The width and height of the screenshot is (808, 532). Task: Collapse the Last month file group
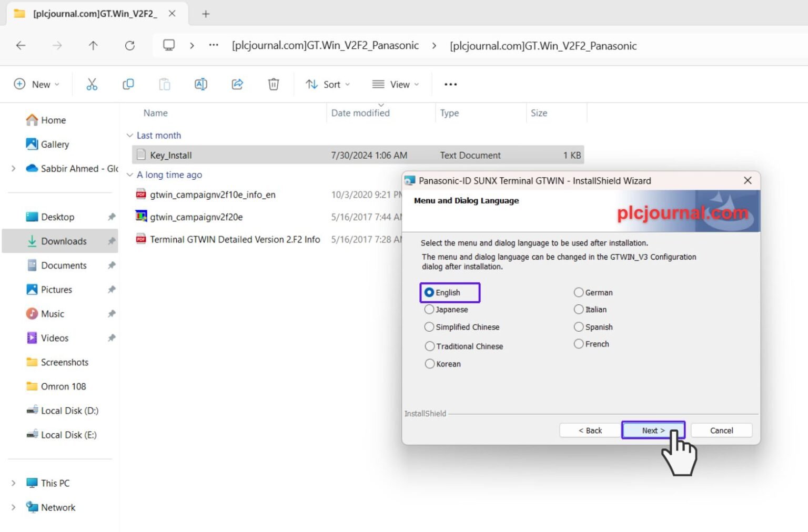click(x=129, y=136)
